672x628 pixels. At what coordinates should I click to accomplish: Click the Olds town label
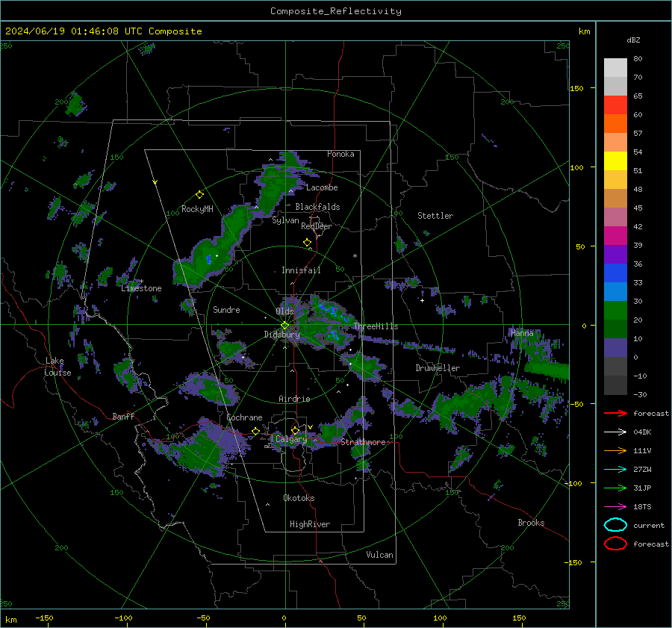[x=284, y=311]
